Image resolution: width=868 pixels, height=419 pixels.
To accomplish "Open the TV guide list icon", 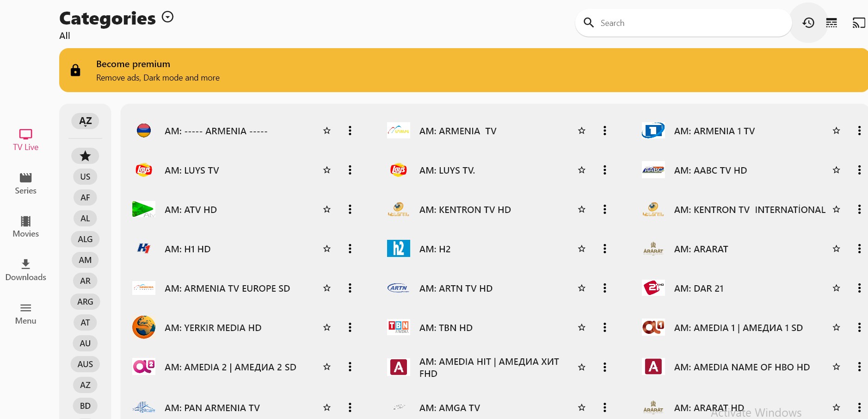I will pyautogui.click(x=831, y=23).
